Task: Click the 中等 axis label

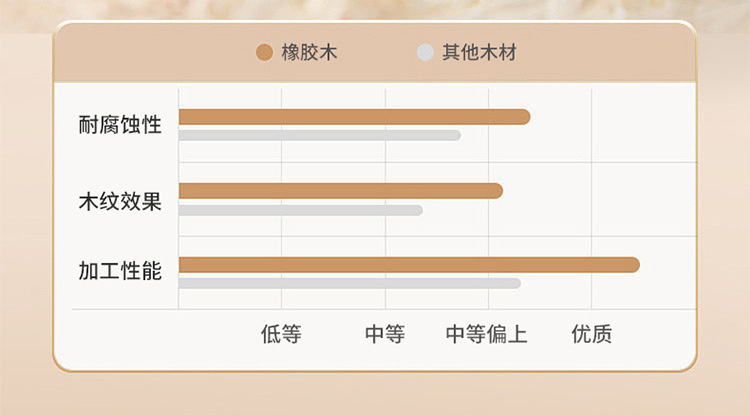Action: (385, 334)
